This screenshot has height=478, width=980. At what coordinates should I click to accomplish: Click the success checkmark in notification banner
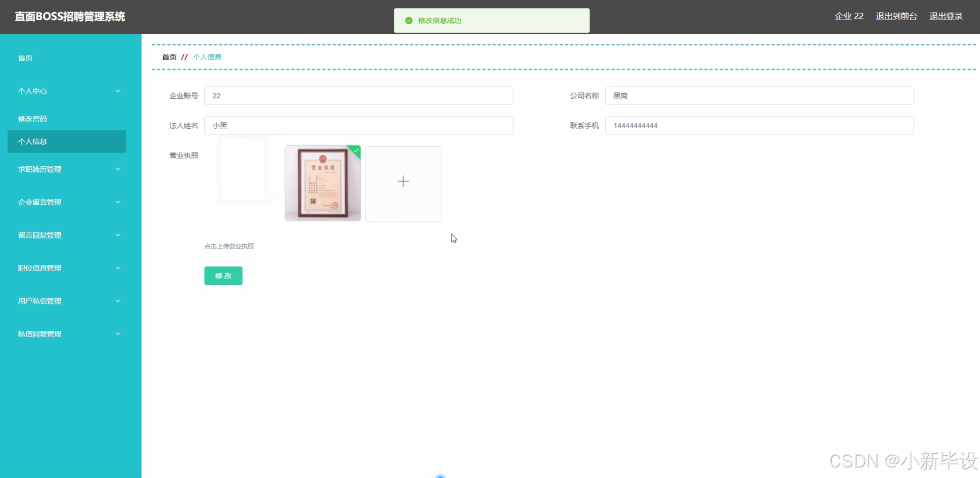408,21
